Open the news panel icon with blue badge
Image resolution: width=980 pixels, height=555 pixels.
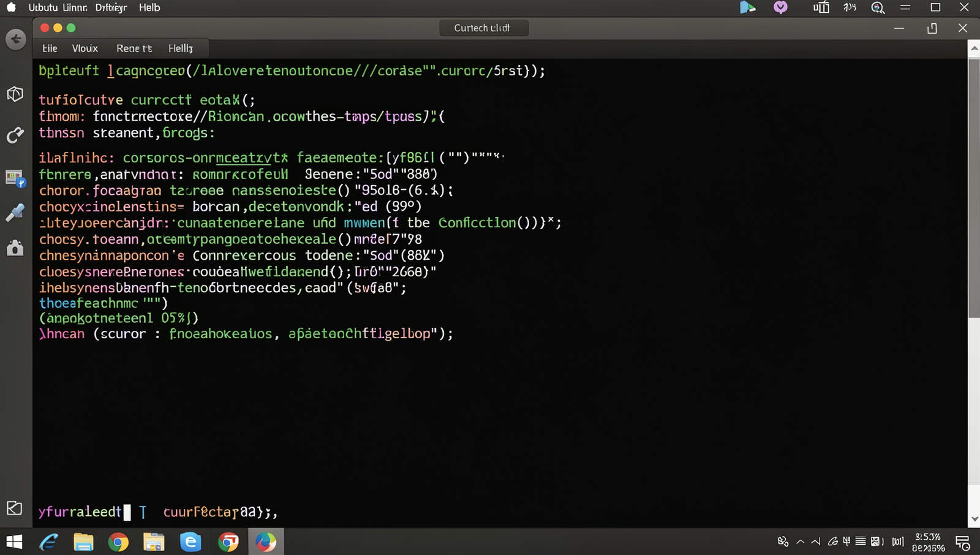point(15,178)
